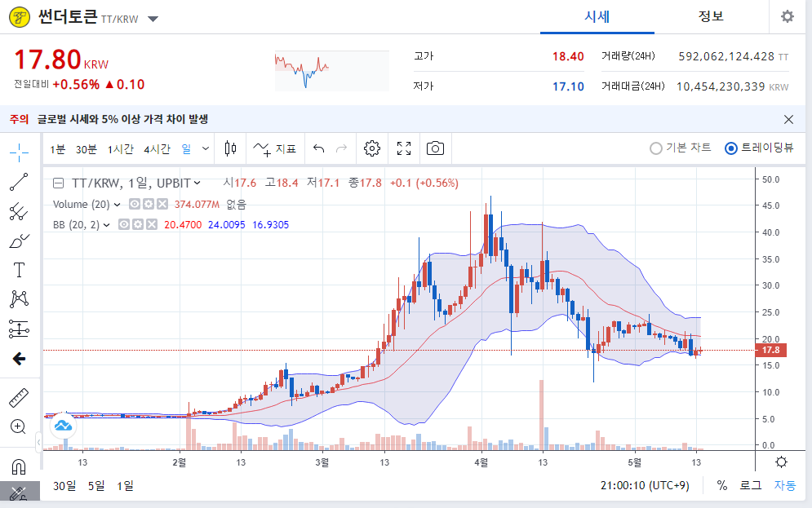The image size is (812, 508).
Task: Select the zoom-in magnifier tool
Action: click(x=18, y=426)
